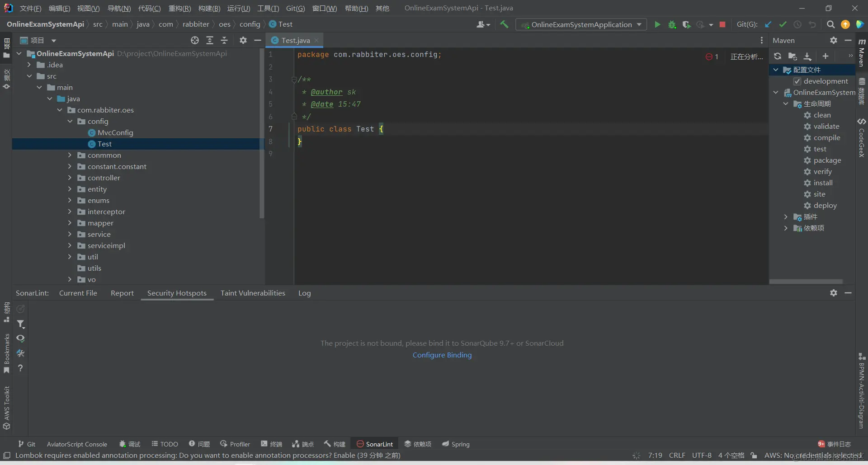Open the Git(G) menu
The height and width of the screenshot is (465, 868).
[x=295, y=8]
